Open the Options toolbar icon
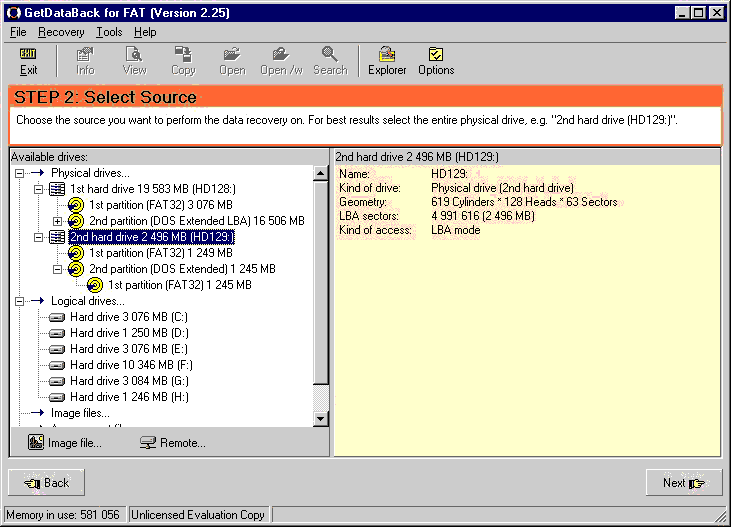This screenshot has height=527, width=731. [x=436, y=61]
